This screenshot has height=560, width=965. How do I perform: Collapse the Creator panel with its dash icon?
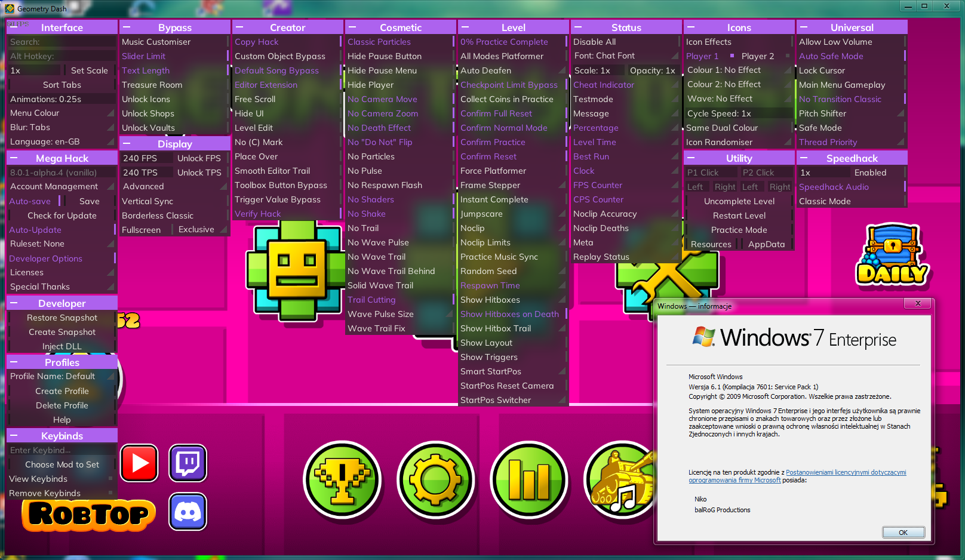239,27
